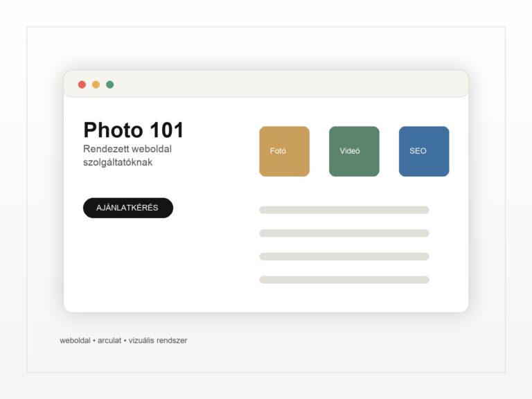Click the subtitle Rendezett weboldal szolgáltatóknak

(x=127, y=155)
